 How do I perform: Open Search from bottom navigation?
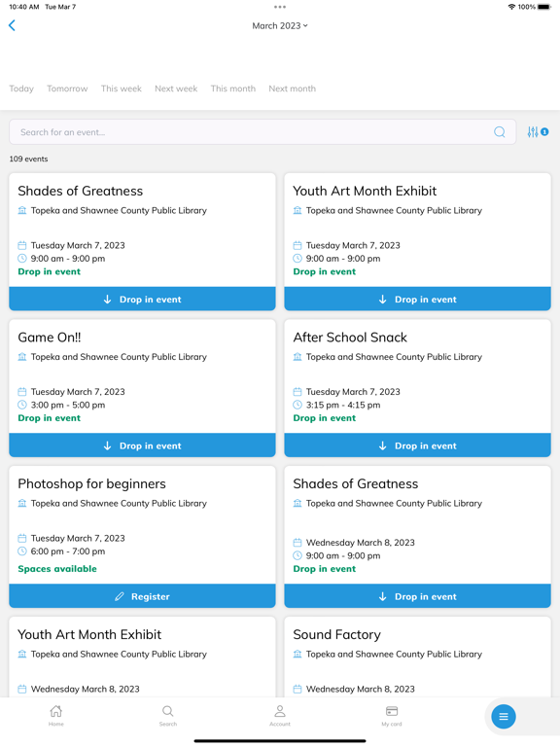click(167, 716)
